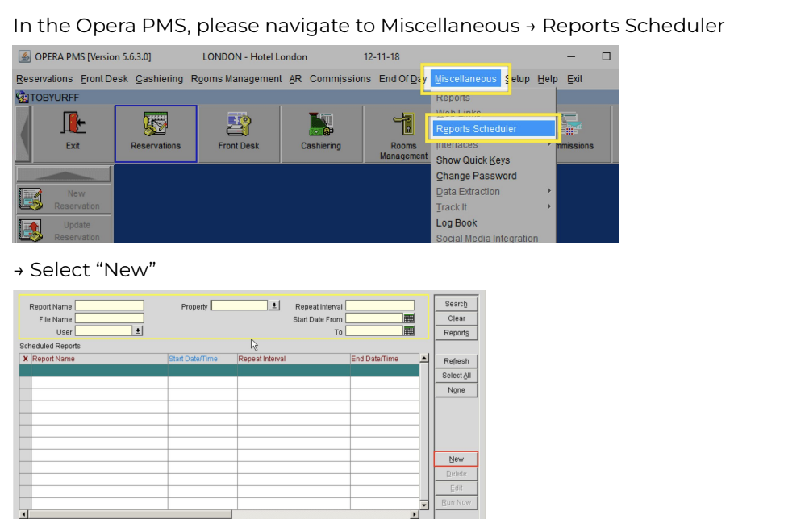Click the Run Now button
Screen dimensions: 805x532
[456, 502]
